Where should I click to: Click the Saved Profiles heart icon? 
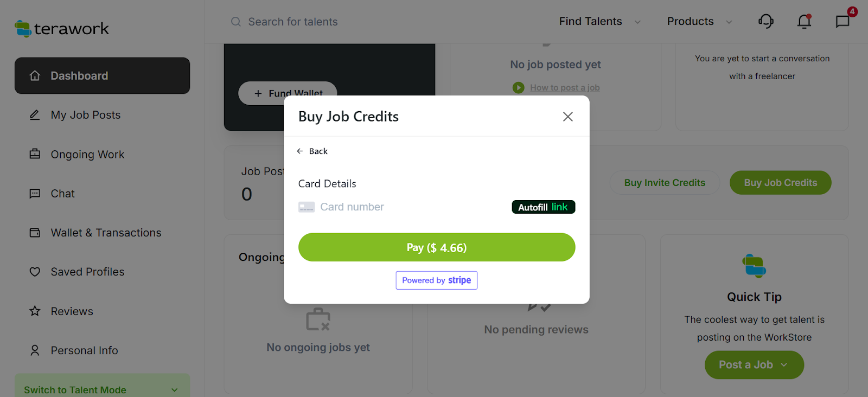pyautogui.click(x=35, y=272)
